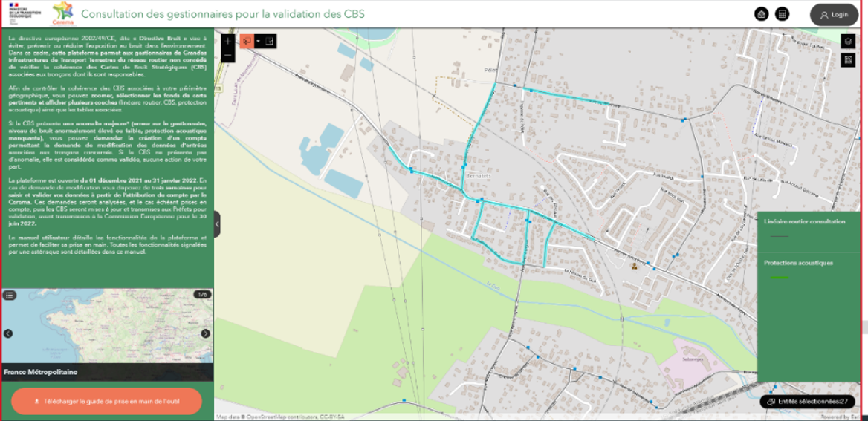The height and width of the screenshot is (421, 868).
Task: Click 'France Métropolitaine' caption text
Action: (x=40, y=372)
